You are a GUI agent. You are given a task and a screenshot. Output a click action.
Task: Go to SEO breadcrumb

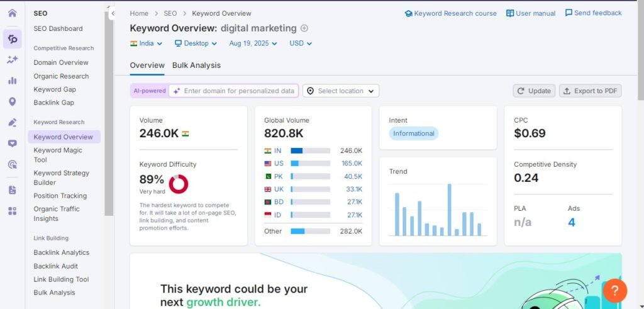[x=170, y=13]
